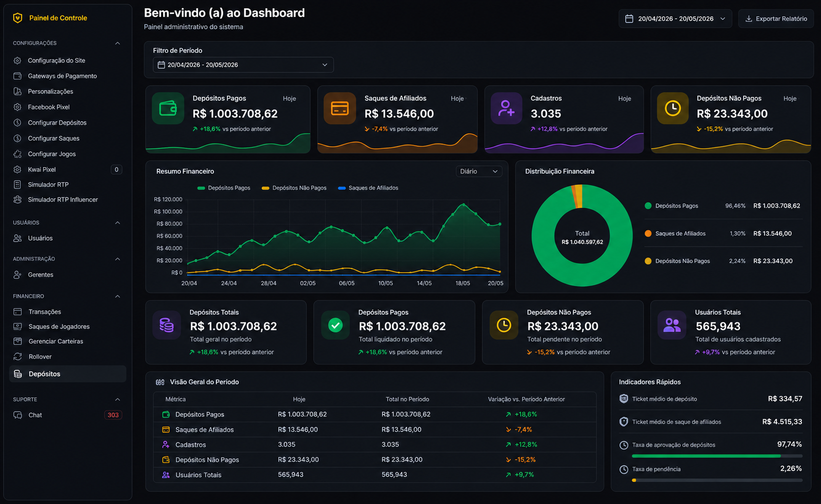Click the 303 unread badge beside Chat
Image resolution: width=821 pixels, height=504 pixels.
[x=113, y=415]
